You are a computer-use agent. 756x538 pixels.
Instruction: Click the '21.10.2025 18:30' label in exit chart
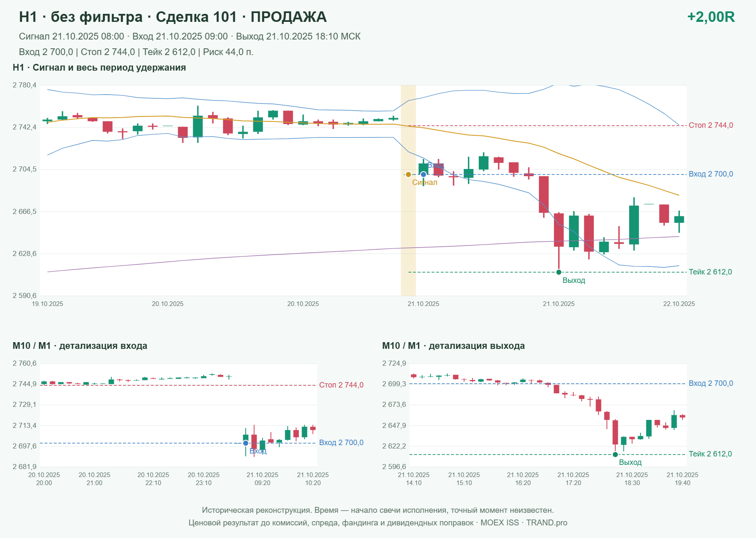[632, 479]
